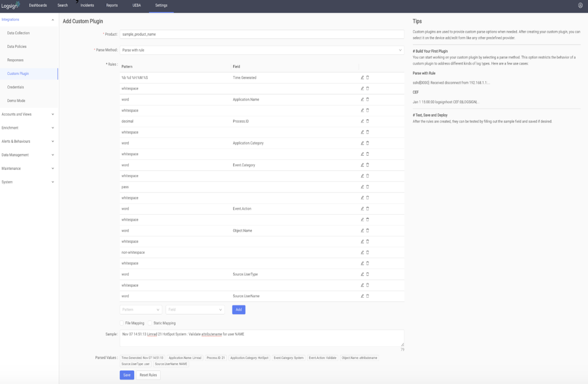Select the 'Source.UserName: NAME' parsed tag

[171, 364]
